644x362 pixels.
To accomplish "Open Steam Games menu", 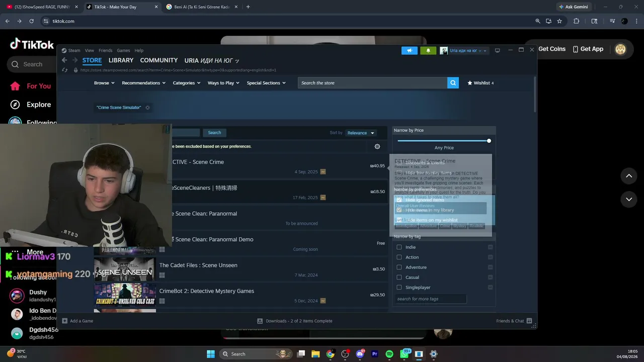I will [x=123, y=50].
